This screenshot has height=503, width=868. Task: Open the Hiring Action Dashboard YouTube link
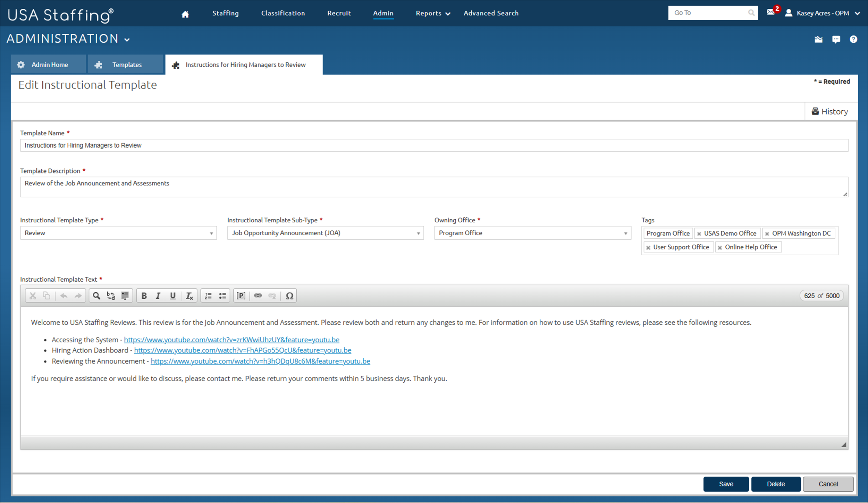[x=243, y=350]
